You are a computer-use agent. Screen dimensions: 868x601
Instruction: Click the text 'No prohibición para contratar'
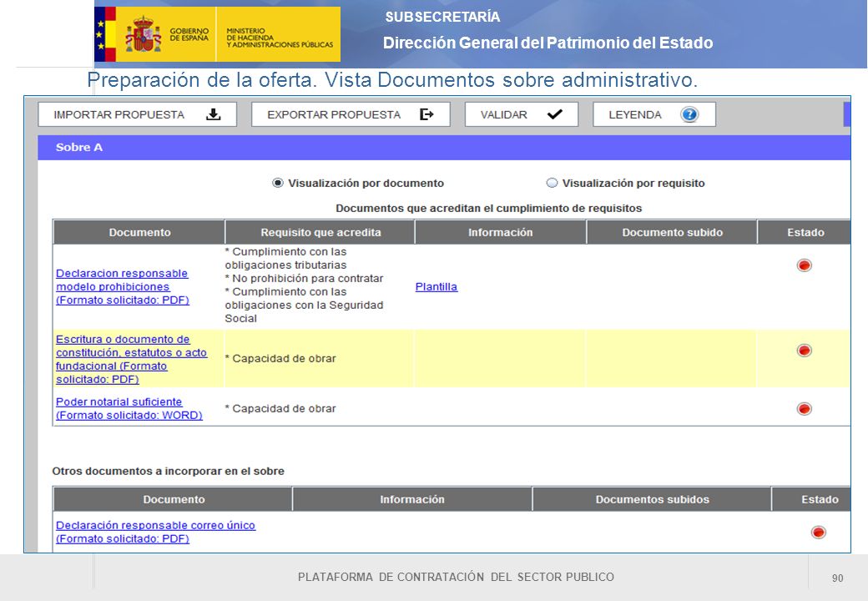[x=308, y=278]
